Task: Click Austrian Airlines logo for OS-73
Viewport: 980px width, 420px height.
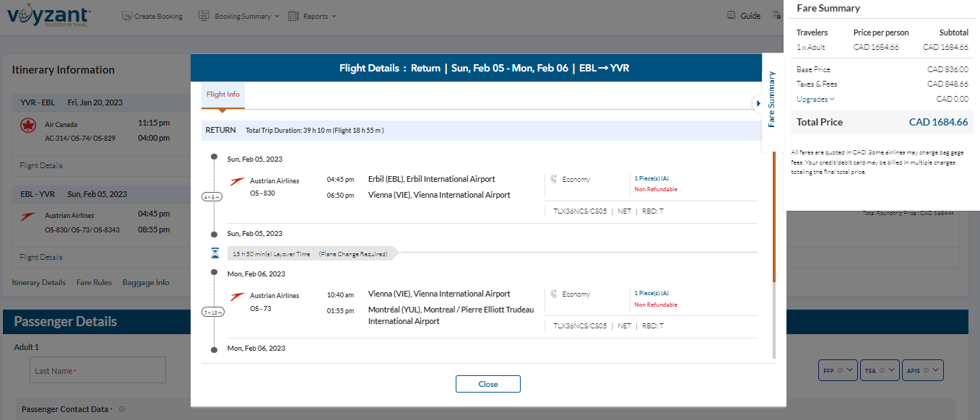Action: click(237, 297)
